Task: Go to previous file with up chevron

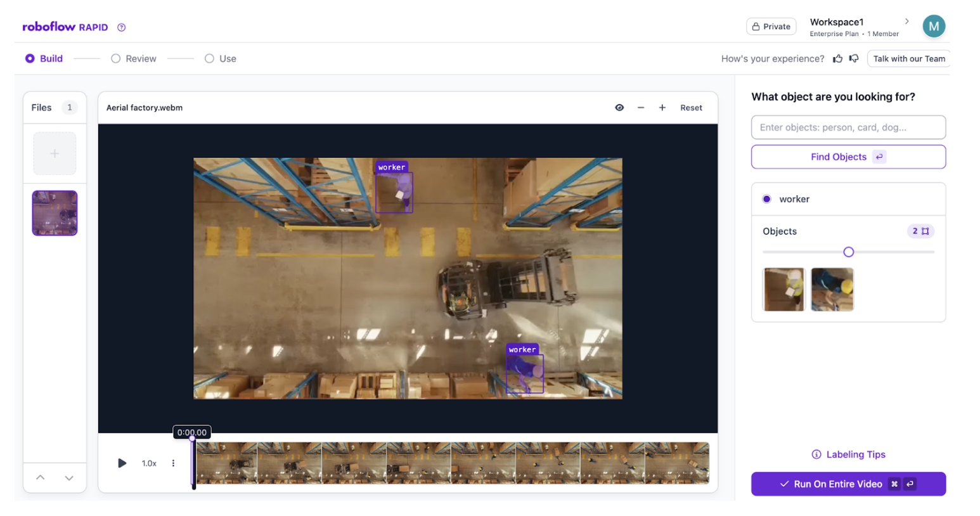Action: tap(40, 478)
